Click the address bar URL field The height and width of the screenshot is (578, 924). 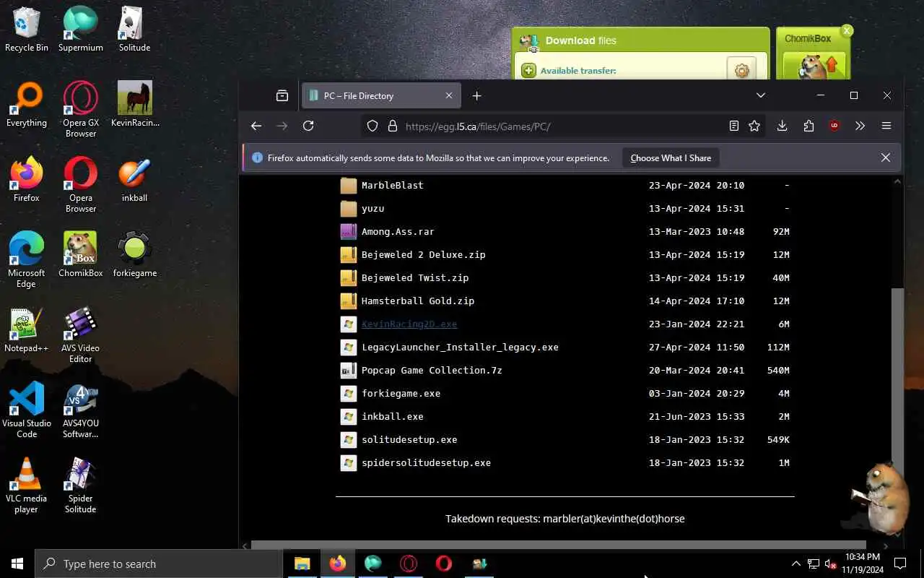point(563,126)
